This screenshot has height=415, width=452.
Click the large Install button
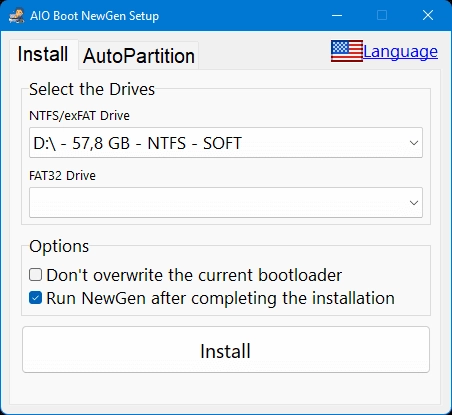click(x=226, y=350)
